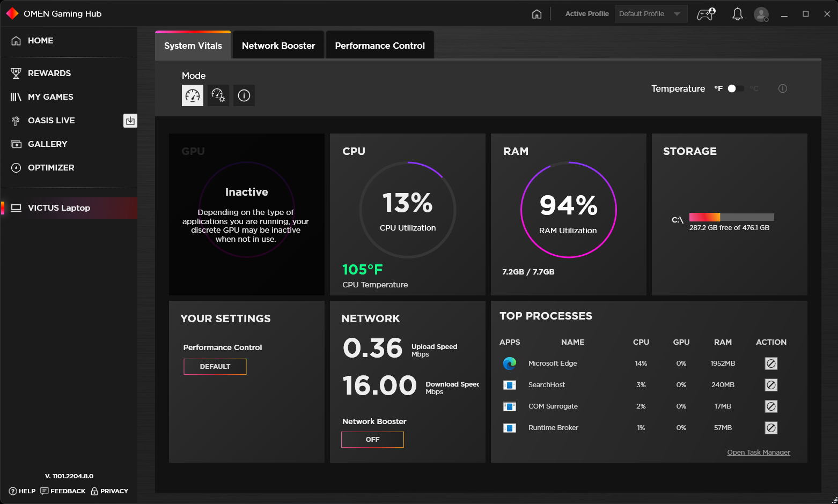Click temperature info icon beside °C

(x=783, y=88)
